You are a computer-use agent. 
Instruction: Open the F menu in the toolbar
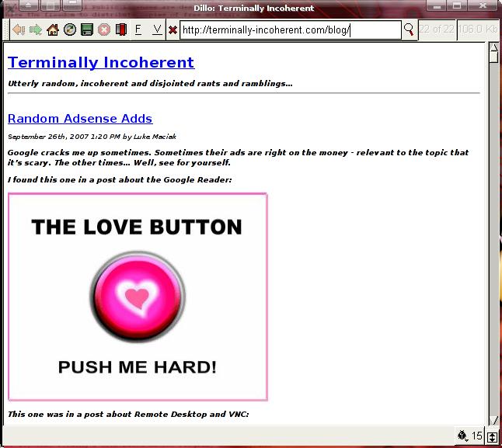pyautogui.click(x=138, y=30)
